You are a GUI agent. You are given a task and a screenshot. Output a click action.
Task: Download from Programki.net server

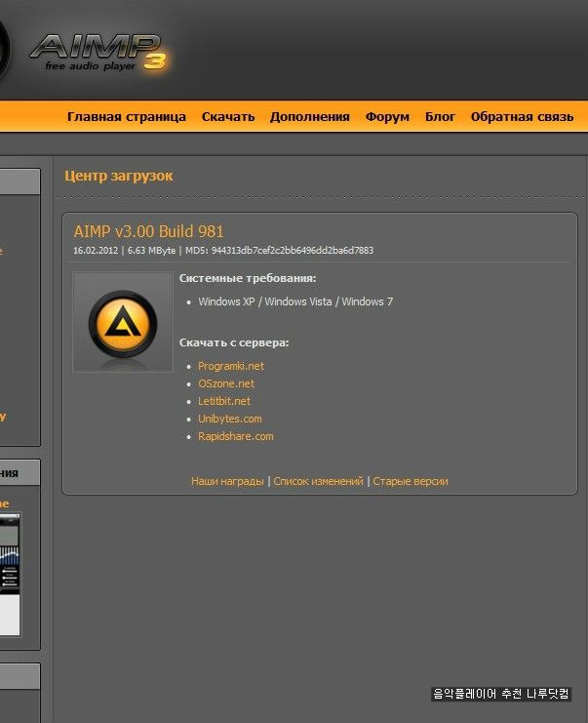tap(231, 366)
